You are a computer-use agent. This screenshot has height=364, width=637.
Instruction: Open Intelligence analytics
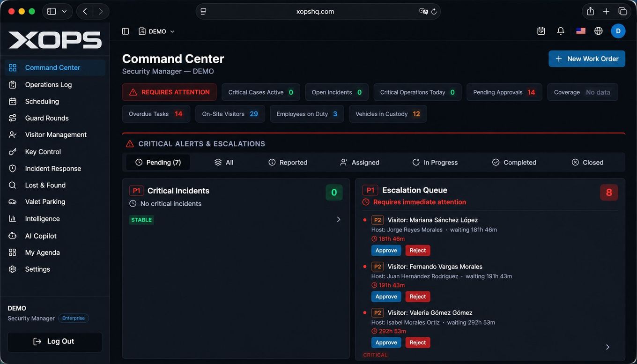click(x=55, y=219)
